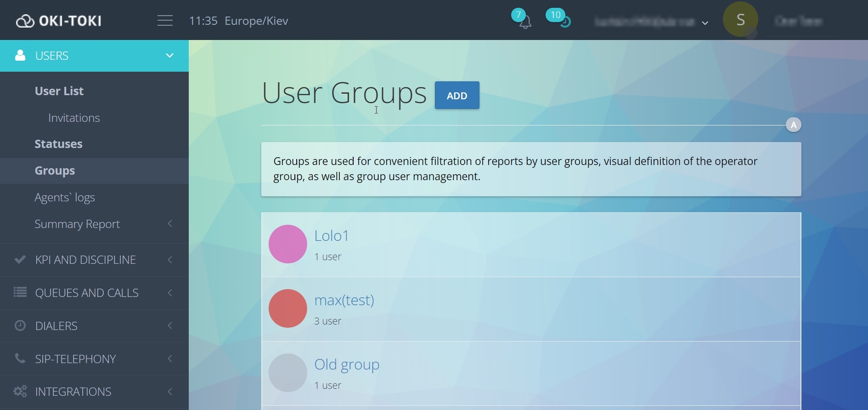Image resolution: width=868 pixels, height=410 pixels.
Task: Open the Old group link
Action: point(347,364)
